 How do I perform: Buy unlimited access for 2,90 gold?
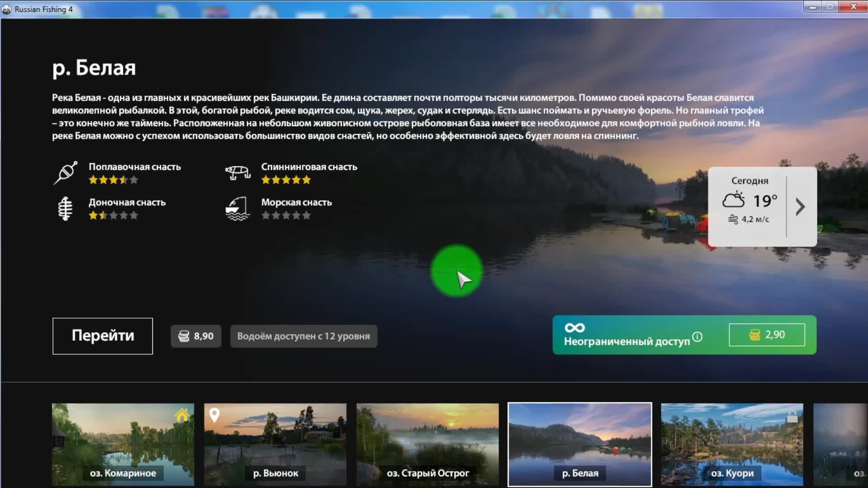(767, 335)
